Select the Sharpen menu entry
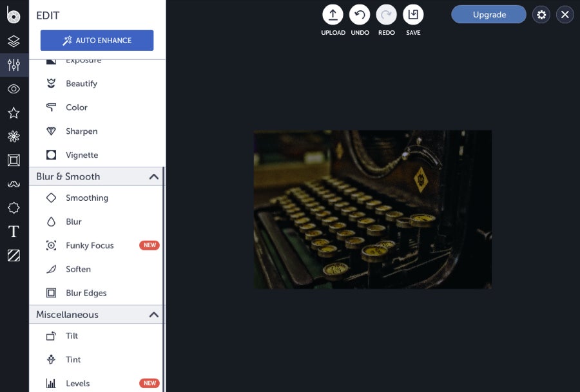The height and width of the screenshot is (392, 580). point(96,131)
